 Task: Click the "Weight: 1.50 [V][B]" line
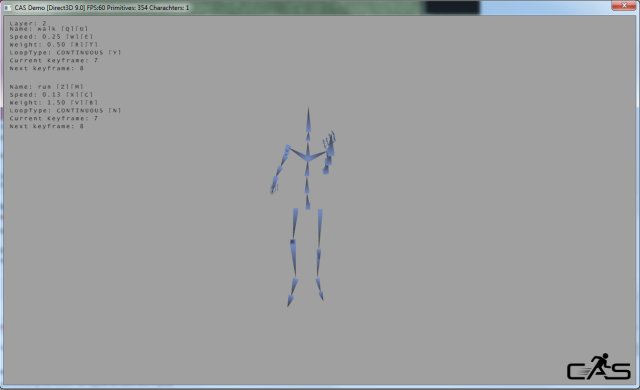tap(53, 102)
